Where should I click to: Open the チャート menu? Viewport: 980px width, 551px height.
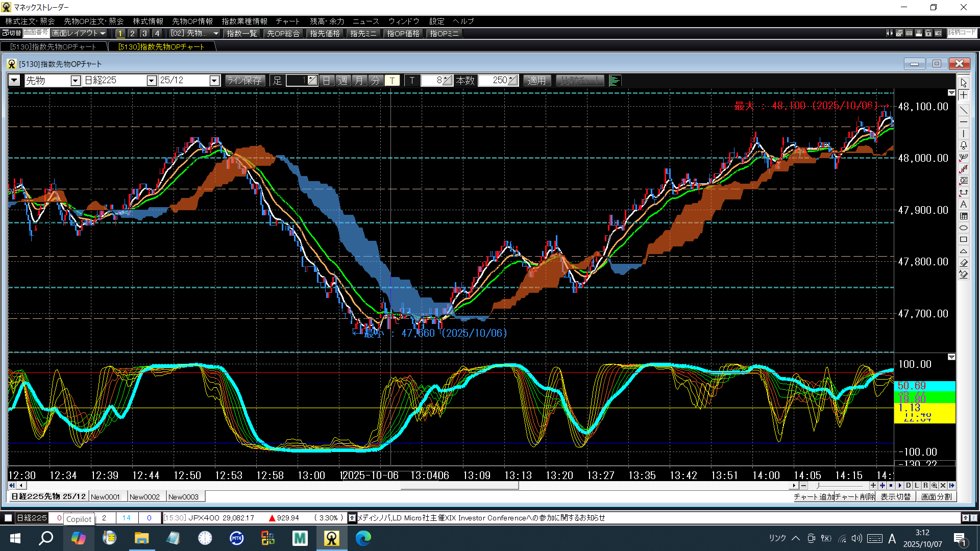click(x=287, y=21)
